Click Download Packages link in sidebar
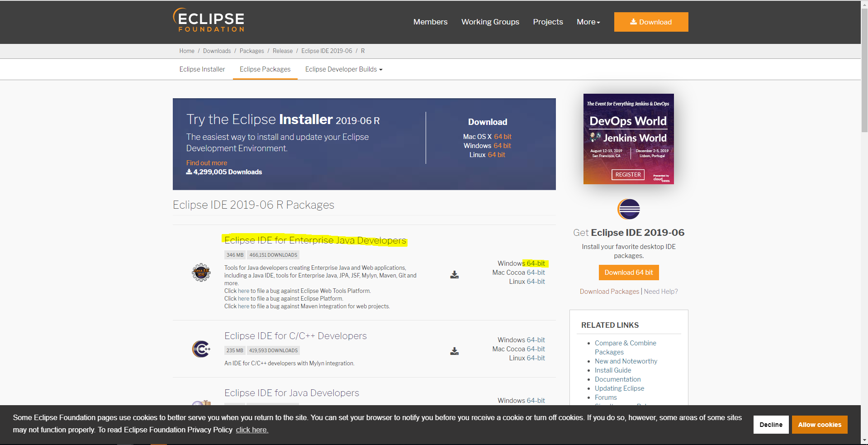Viewport: 868px width, 445px height. (609, 292)
